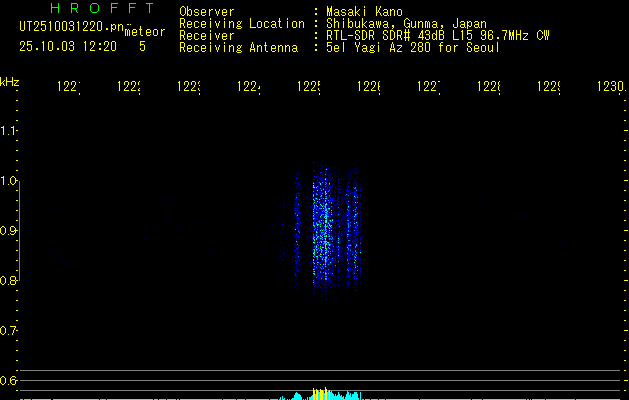This screenshot has width=629, height=400.
Task: Click the kHz axis unit label
Action: pyautogui.click(x=9, y=82)
